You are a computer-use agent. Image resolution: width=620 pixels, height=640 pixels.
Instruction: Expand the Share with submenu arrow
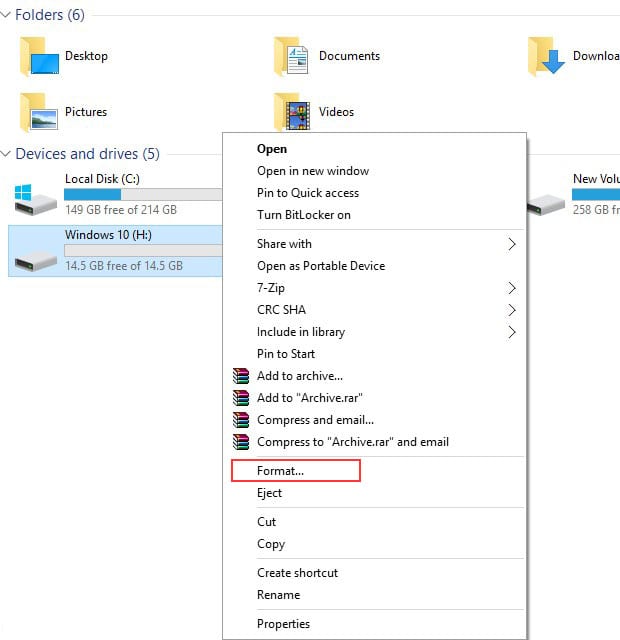[512, 244]
